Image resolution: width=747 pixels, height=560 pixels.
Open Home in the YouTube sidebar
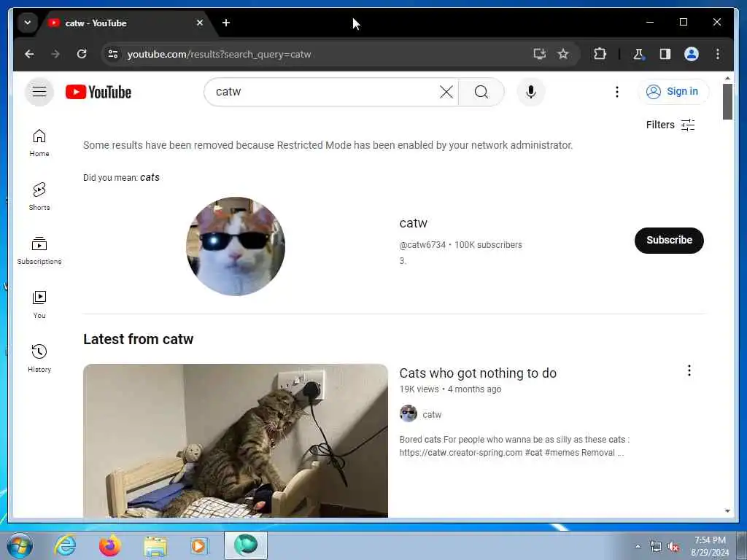[39, 143]
